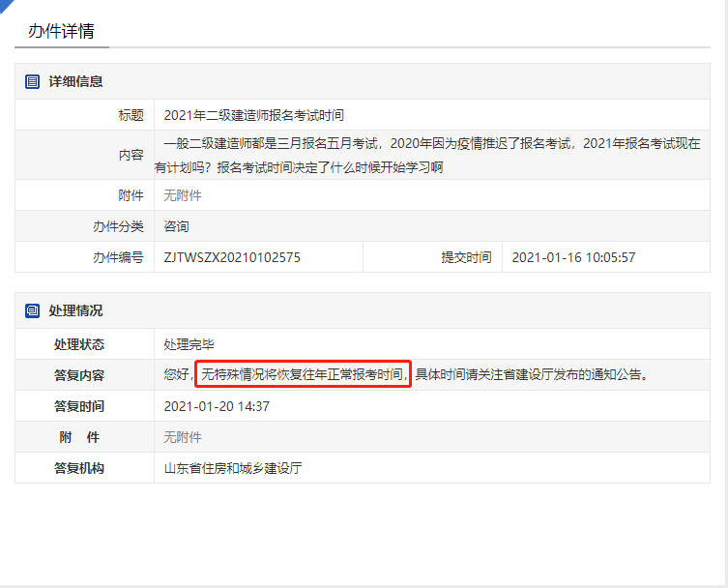728x588 pixels.
Task: Click the 处理情况 section icon
Action: 32,310
